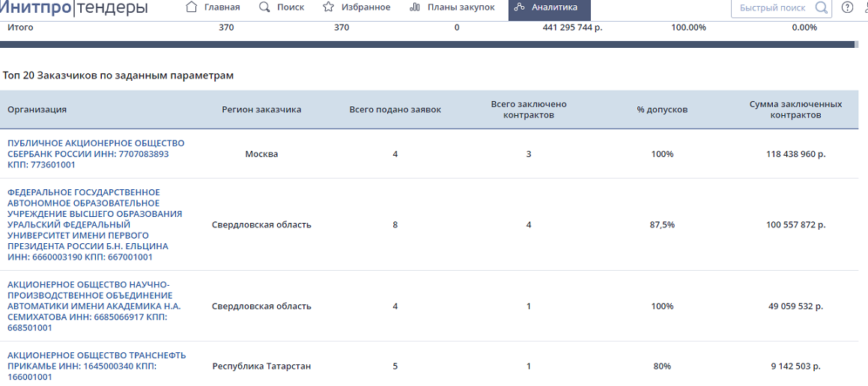Open the АО Транснефть Прикамье link

coord(97,366)
